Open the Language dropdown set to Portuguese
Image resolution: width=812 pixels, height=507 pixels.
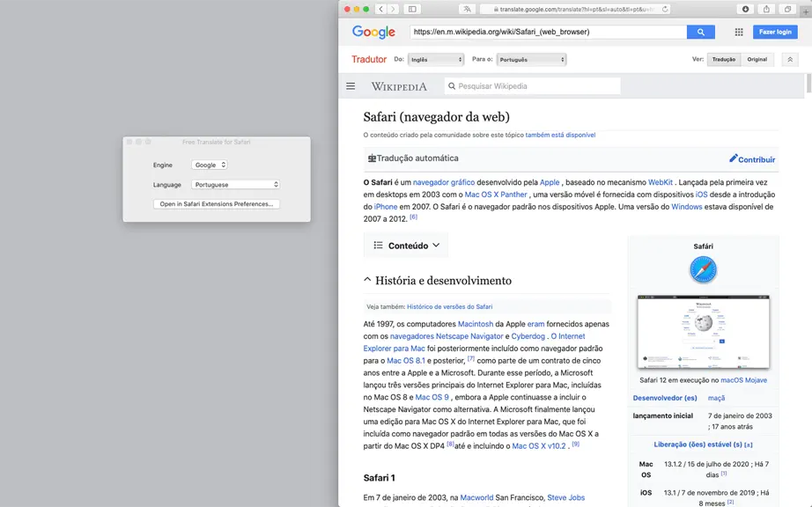tap(236, 185)
